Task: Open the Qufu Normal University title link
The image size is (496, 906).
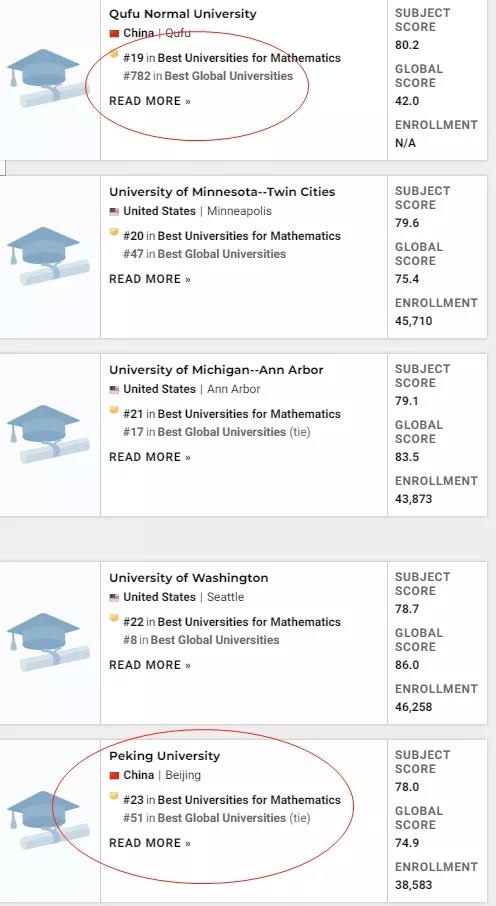Action: pyautogui.click(x=183, y=14)
